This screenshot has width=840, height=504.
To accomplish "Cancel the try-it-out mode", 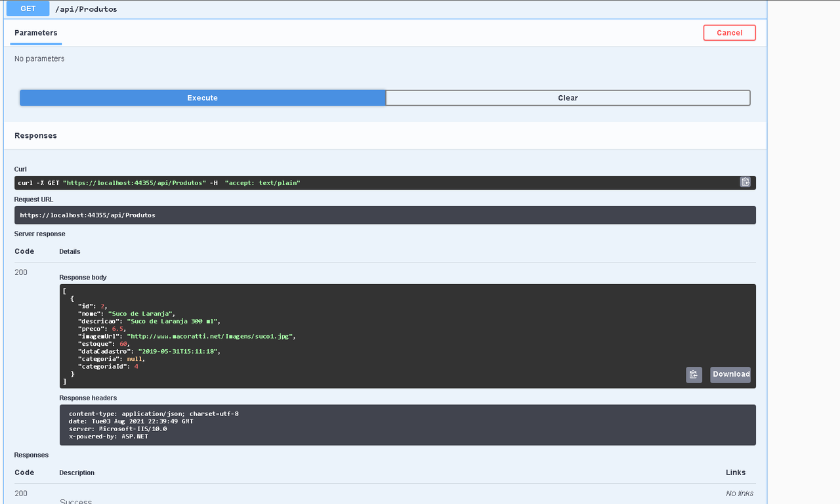I will click(729, 32).
